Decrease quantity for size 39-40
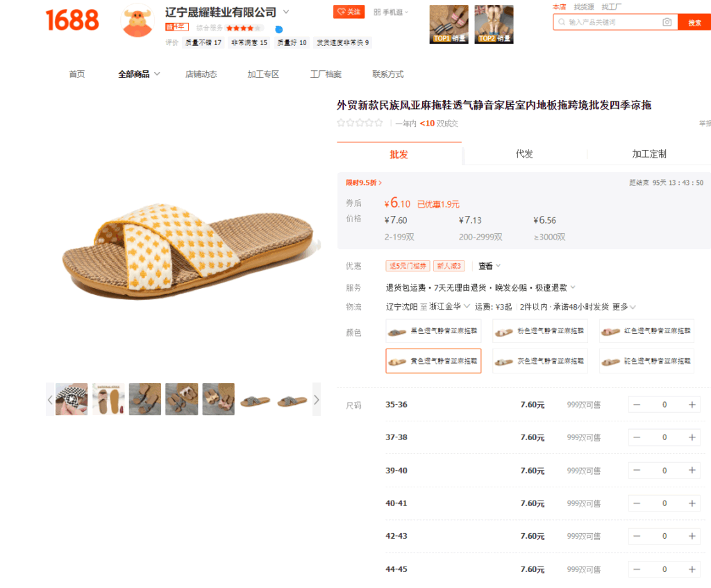 pyautogui.click(x=637, y=471)
